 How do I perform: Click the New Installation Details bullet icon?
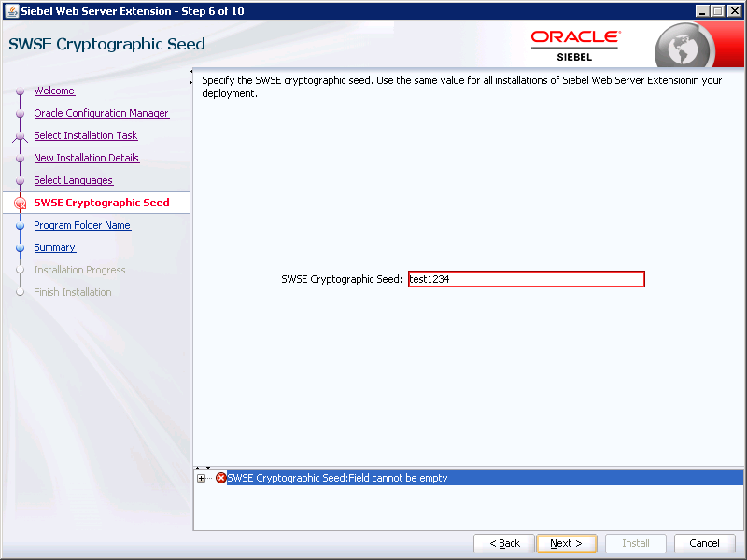(x=20, y=158)
